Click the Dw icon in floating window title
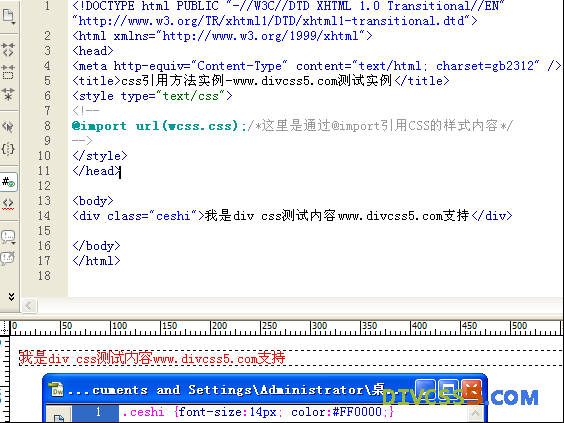 point(57,390)
